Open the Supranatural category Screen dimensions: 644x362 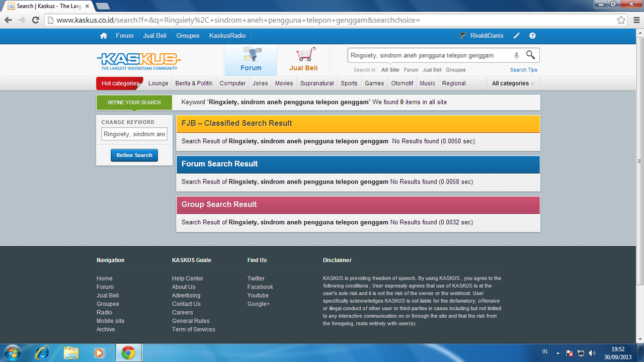click(x=317, y=83)
